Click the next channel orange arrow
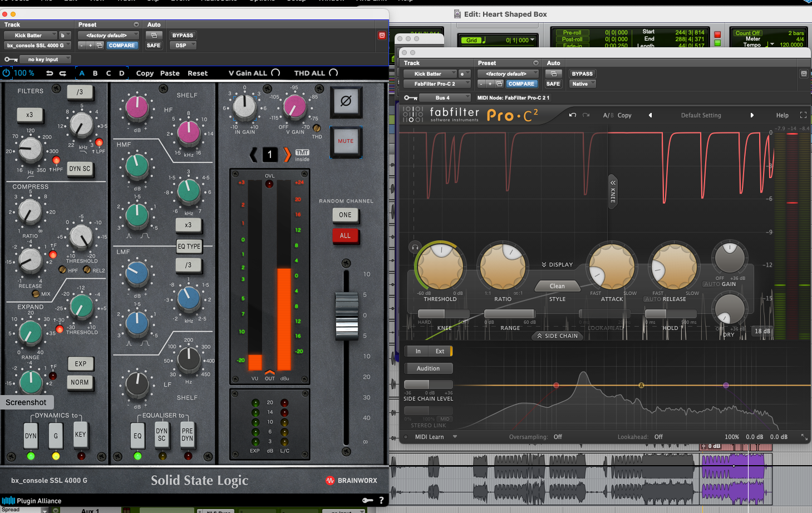 click(287, 155)
